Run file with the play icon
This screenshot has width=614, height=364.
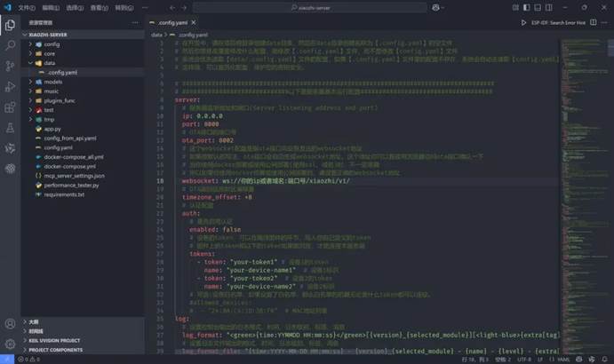click(523, 23)
